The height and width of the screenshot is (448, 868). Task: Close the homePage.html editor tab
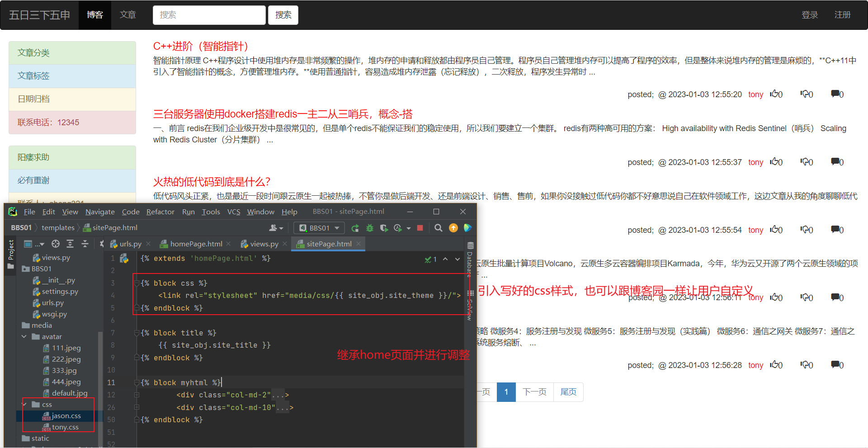point(229,244)
